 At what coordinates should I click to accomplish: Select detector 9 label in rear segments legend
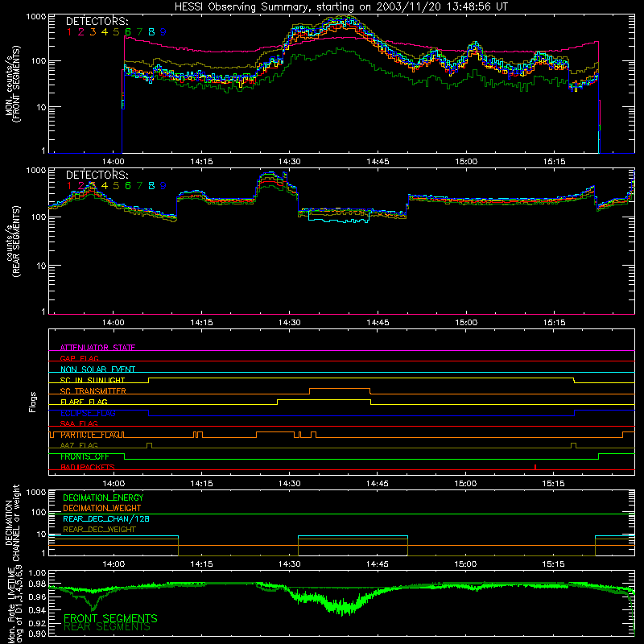coord(163,186)
